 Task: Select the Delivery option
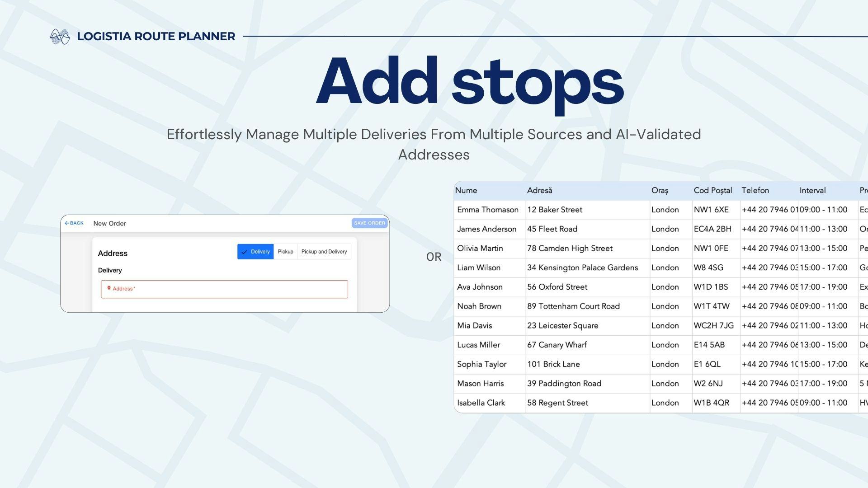255,252
